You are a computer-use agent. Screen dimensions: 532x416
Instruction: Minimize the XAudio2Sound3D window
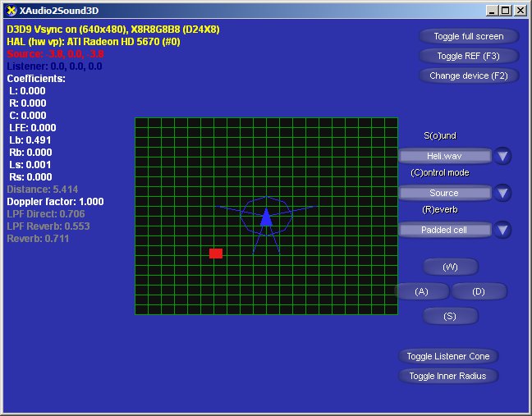tap(493, 11)
